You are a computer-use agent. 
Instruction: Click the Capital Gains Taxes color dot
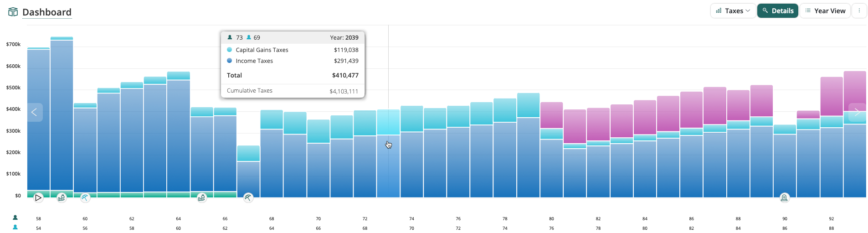[230, 50]
